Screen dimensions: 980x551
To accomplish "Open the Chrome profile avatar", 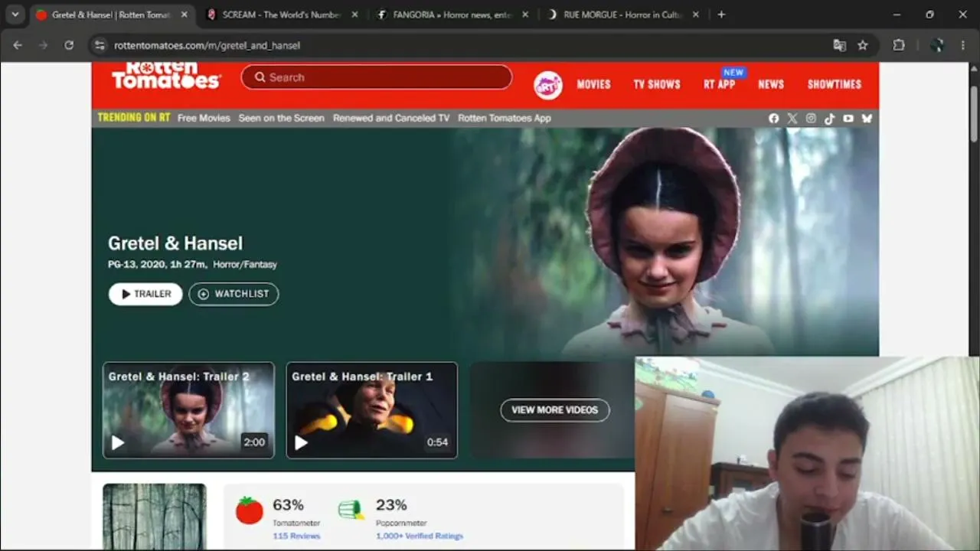I will (937, 45).
